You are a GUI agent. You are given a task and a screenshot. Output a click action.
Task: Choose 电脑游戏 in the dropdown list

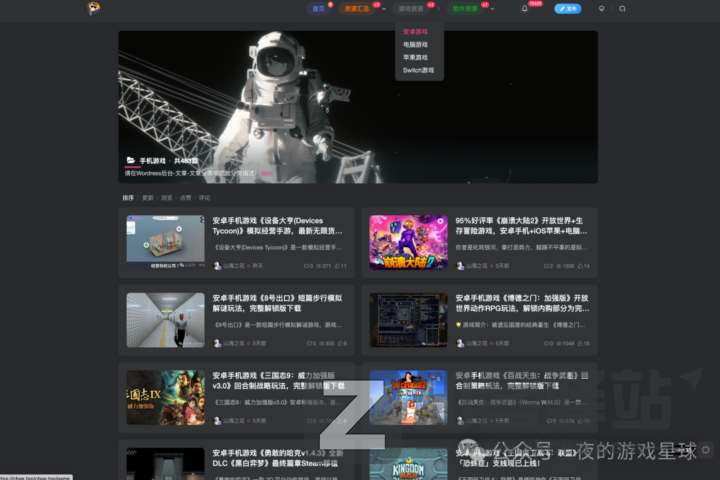(415, 45)
